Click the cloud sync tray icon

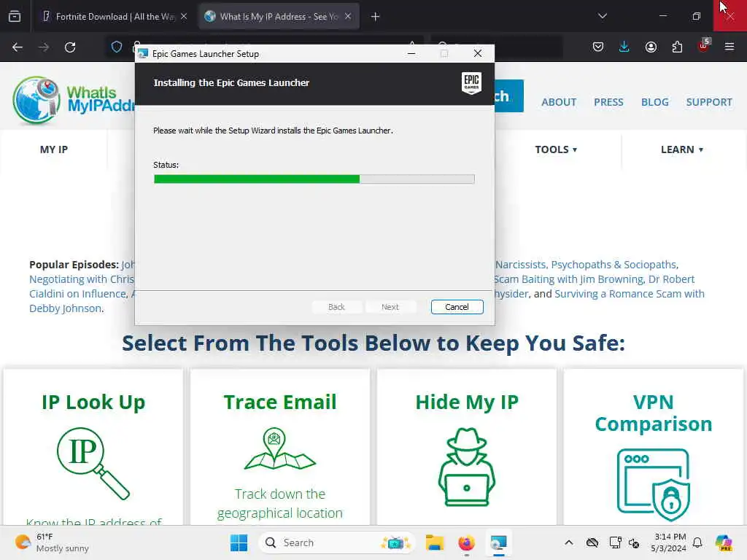592,542
